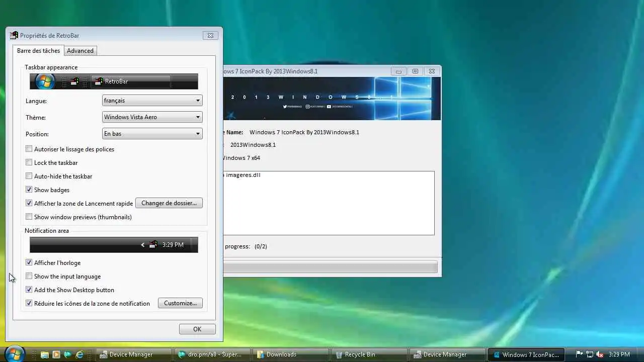Click the (0/2) progress count text
This screenshot has width=644, height=362.
[x=261, y=246]
